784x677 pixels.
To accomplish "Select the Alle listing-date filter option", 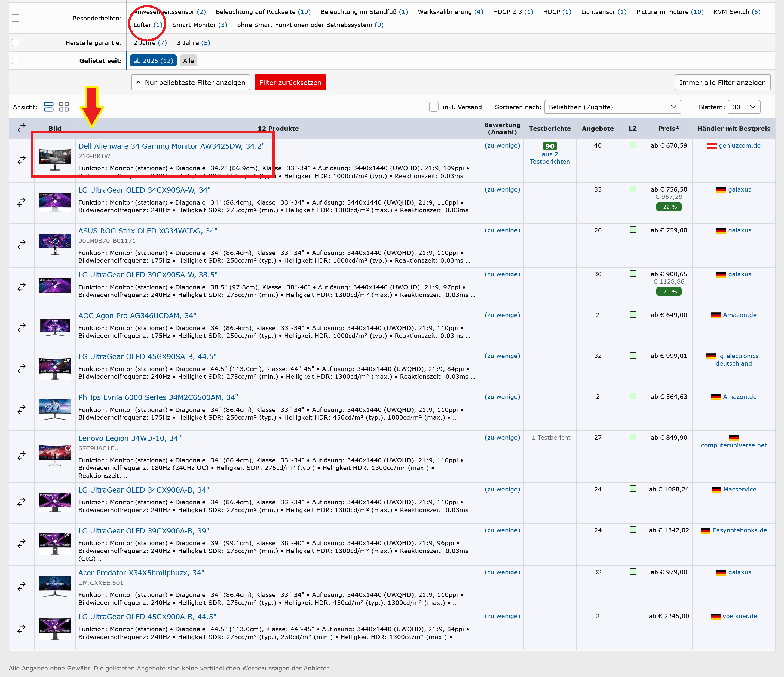I will pyautogui.click(x=188, y=60).
